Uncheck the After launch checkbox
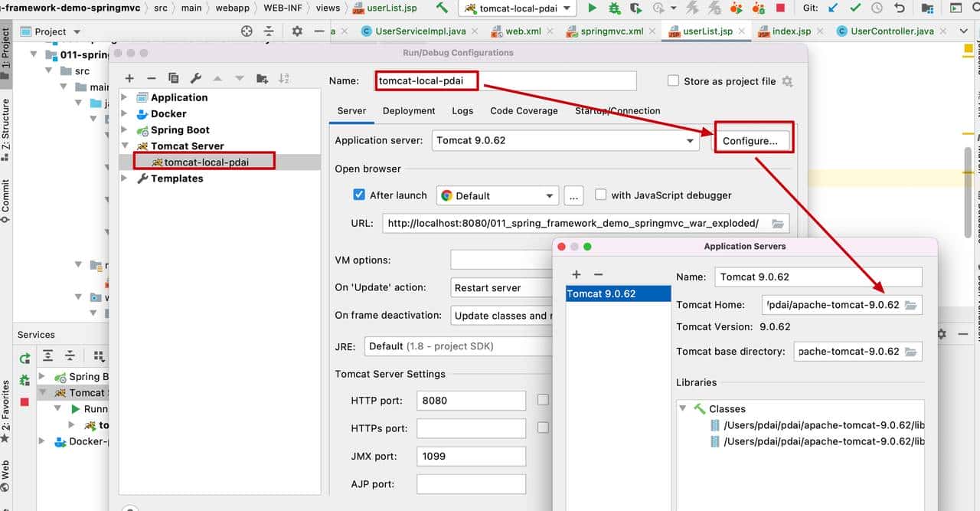The image size is (980, 511). pyautogui.click(x=359, y=195)
